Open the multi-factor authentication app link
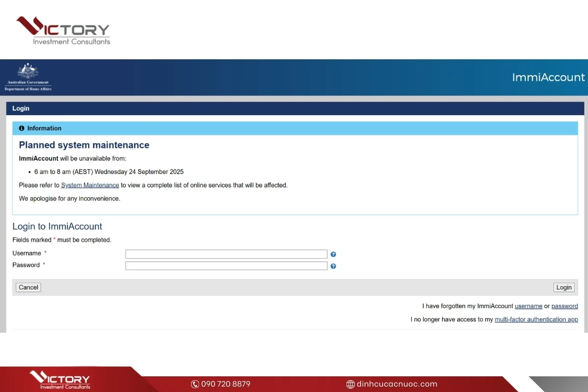The image size is (588, 392). click(x=536, y=319)
